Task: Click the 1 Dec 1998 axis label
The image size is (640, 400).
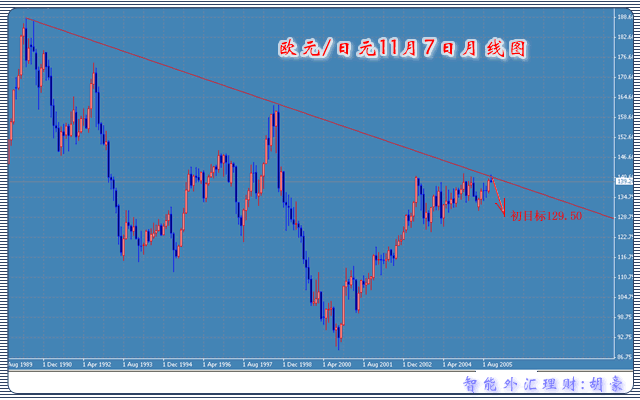Action: click(x=297, y=362)
